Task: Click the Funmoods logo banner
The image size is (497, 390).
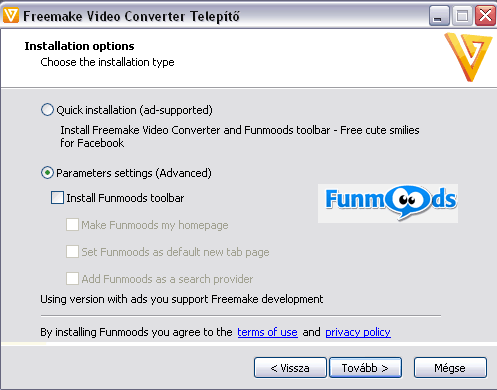Action: [x=388, y=203]
